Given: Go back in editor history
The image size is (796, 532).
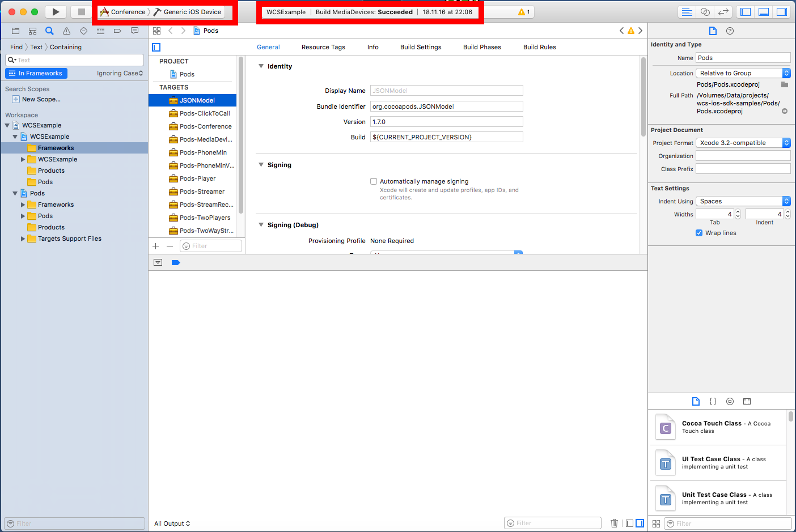Looking at the screenshot, I should pyautogui.click(x=170, y=31).
